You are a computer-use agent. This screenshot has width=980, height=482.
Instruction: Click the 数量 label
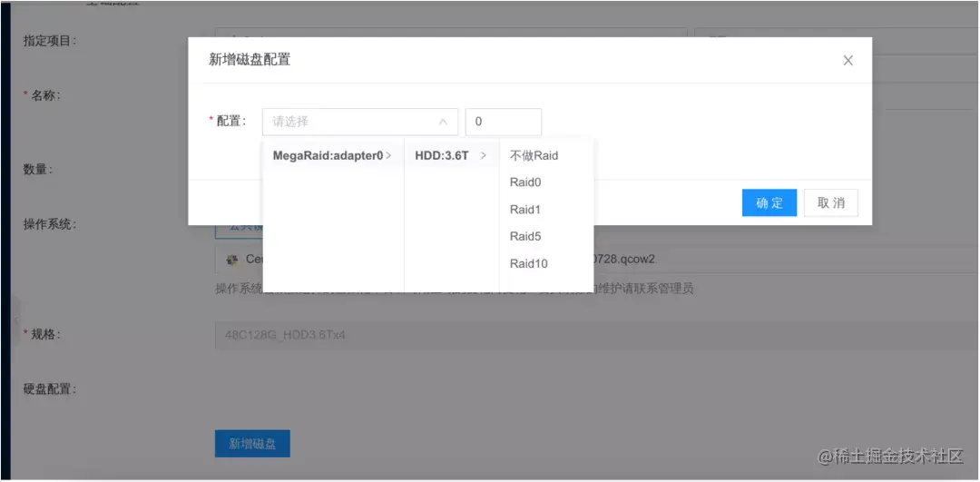tap(38, 170)
